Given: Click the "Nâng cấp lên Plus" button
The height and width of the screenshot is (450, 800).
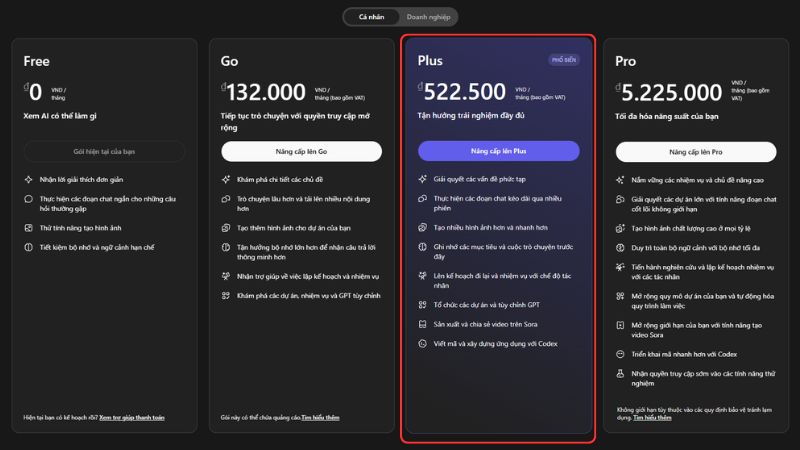Looking at the screenshot, I should tap(498, 151).
